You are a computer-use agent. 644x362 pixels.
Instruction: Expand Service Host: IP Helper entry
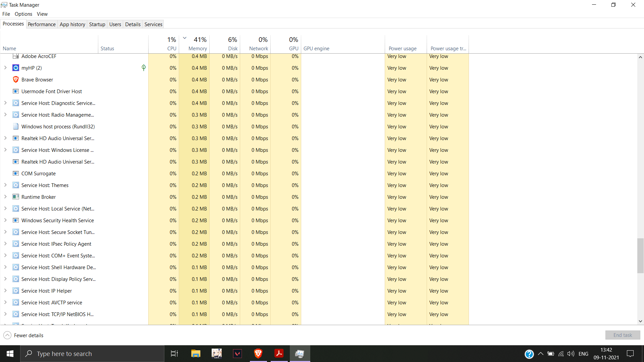point(5,291)
